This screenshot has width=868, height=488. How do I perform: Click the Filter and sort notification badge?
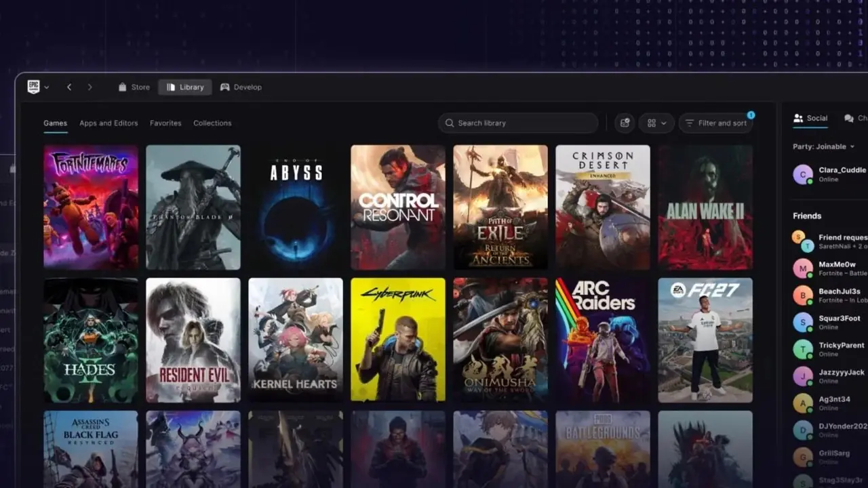pos(751,115)
